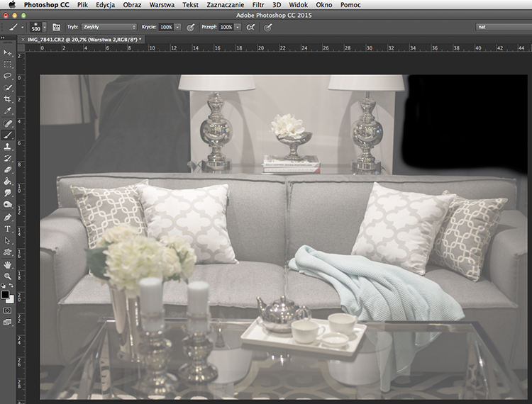The height and width of the screenshot is (404, 532).
Task: Open the Tryb blending mode dropdown
Action: (x=109, y=27)
